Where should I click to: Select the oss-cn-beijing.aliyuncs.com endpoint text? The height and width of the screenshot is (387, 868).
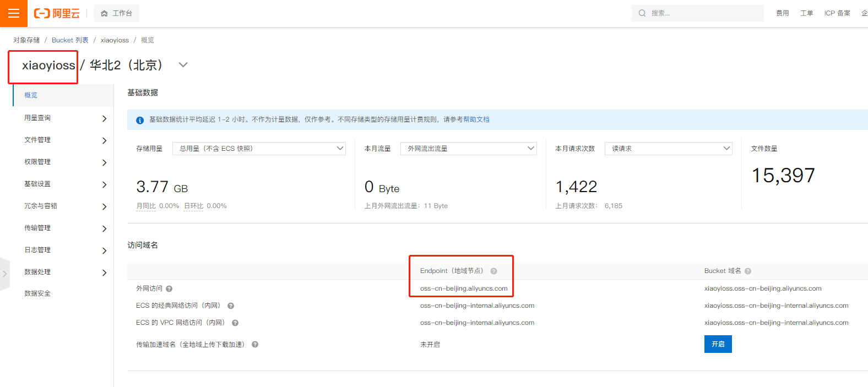coord(464,288)
